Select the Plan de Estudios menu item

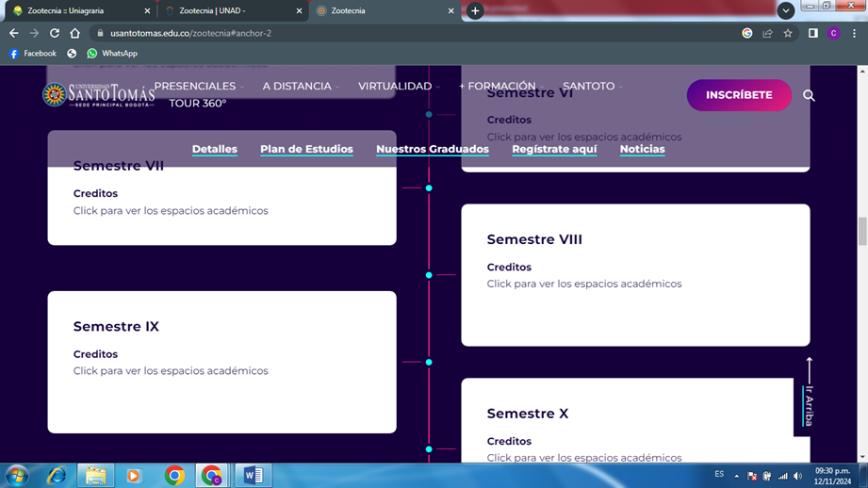306,149
